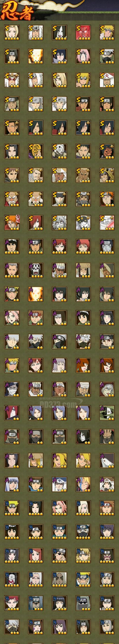Select A-rank Kage wearing 水 hat
Screen dimensions: 119x644
(x=59, y=484)
